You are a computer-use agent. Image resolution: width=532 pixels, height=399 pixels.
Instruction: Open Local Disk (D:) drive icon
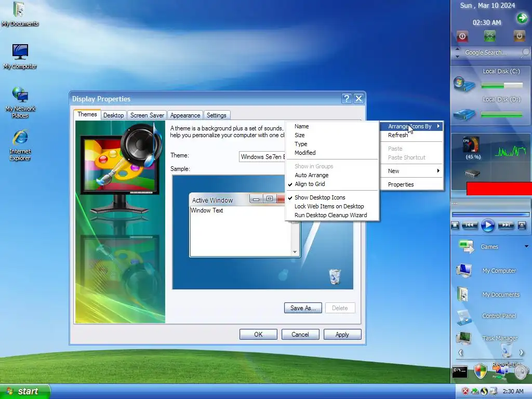[x=464, y=114]
